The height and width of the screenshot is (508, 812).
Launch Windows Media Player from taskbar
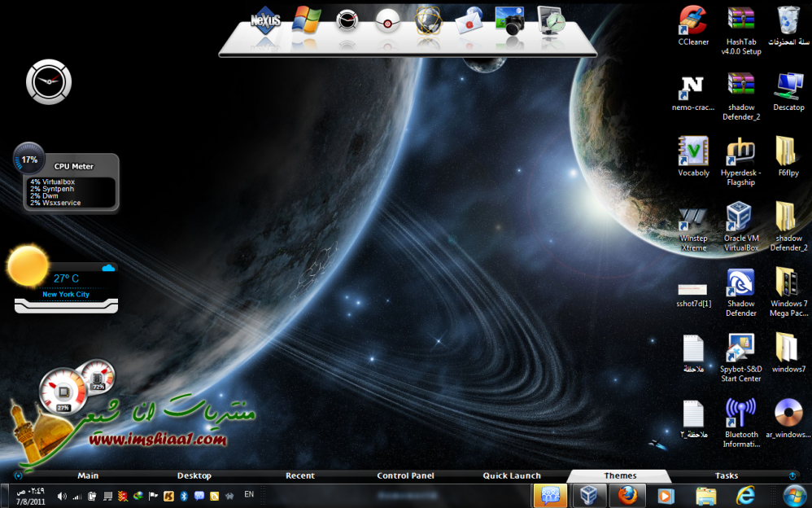[x=666, y=497]
